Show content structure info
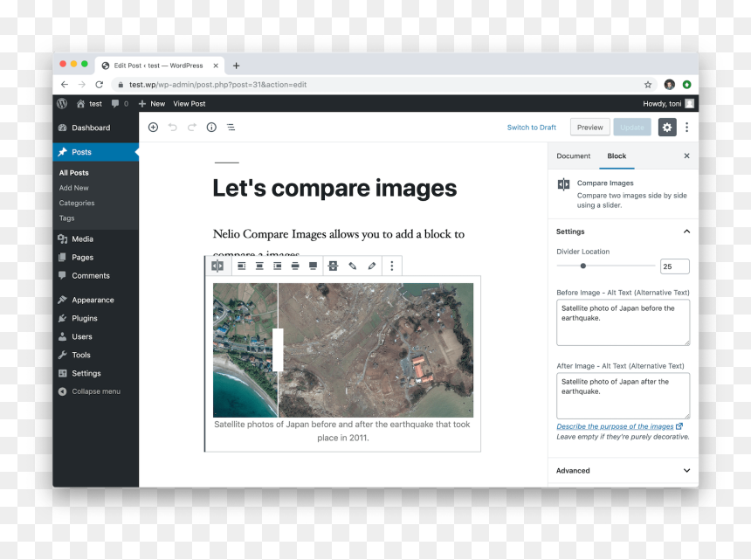Viewport: 751px width, 560px height. pyautogui.click(x=211, y=127)
